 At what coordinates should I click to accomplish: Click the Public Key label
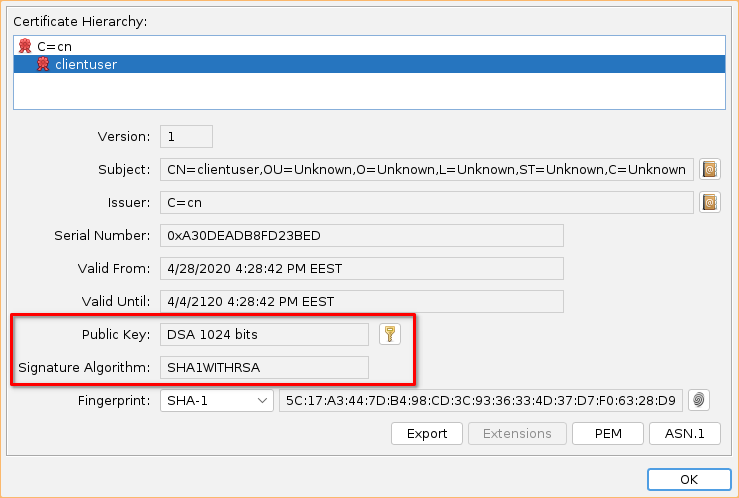[x=116, y=334]
